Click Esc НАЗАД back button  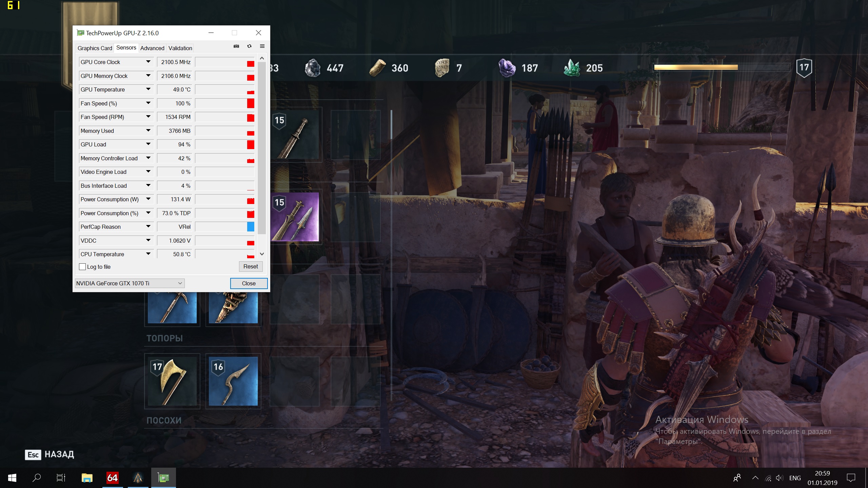click(x=50, y=454)
